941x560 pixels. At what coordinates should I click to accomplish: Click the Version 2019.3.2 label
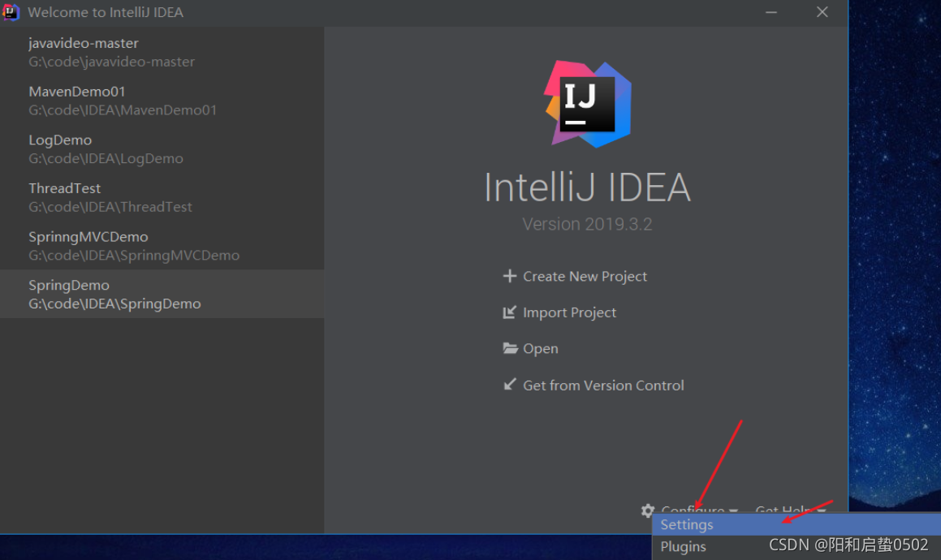click(x=587, y=224)
